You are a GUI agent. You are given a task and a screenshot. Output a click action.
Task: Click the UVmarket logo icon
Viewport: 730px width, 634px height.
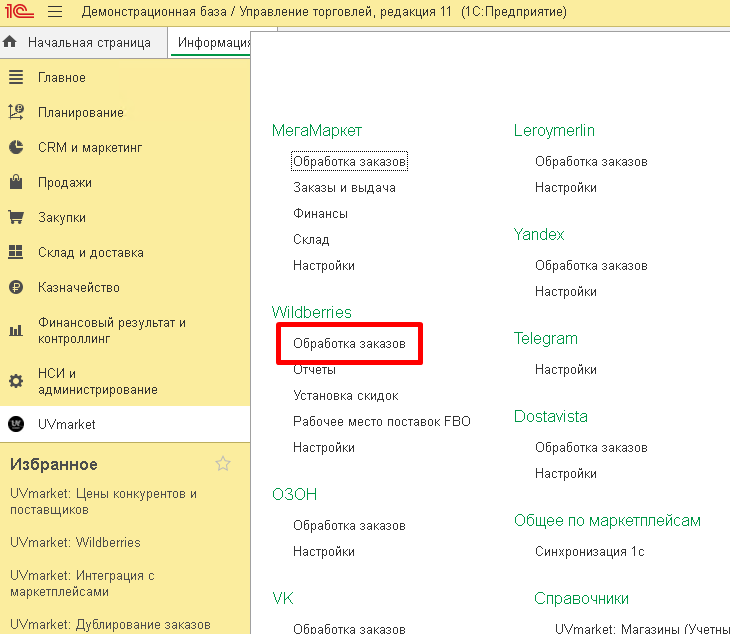tap(16, 424)
